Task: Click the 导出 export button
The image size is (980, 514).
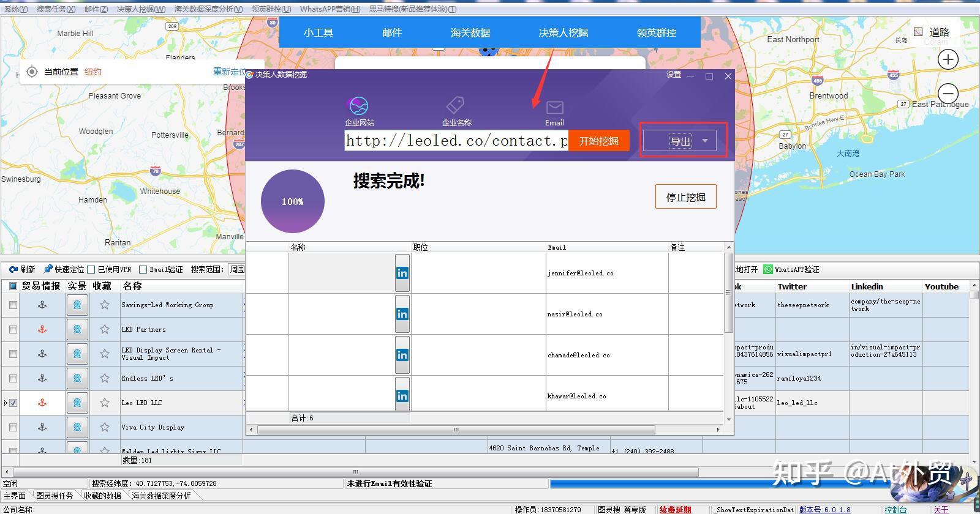Action: point(680,141)
